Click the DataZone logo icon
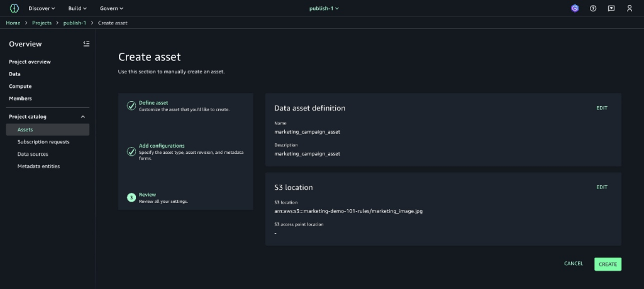Screen dimensions: 644x289 [14, 8]
